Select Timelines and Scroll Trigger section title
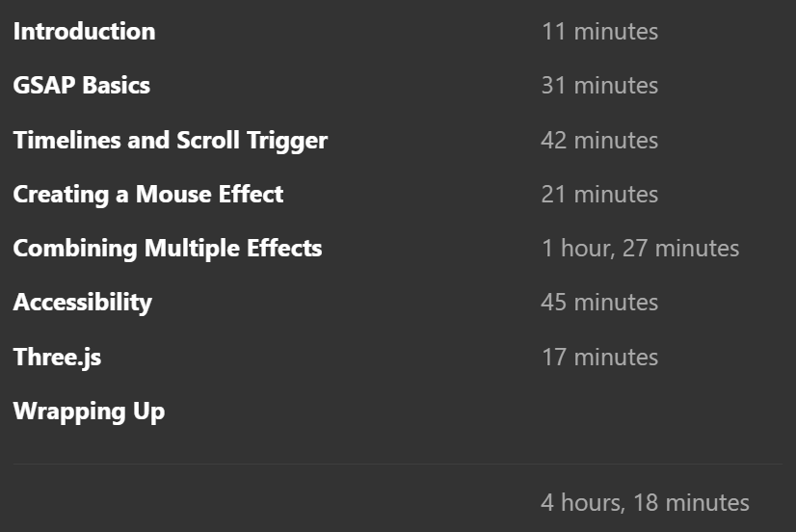Screen dimensions: 796x532 coord(171,141)
